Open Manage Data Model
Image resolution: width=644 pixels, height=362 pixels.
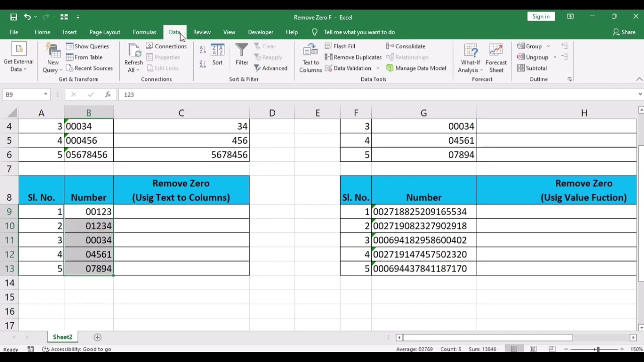tap(416, 68)
